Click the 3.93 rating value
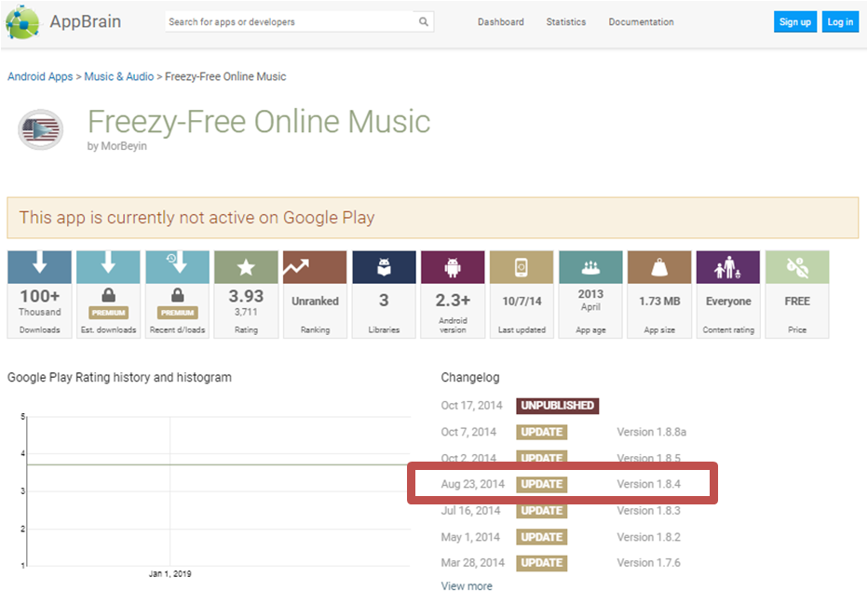 (246, 297)
